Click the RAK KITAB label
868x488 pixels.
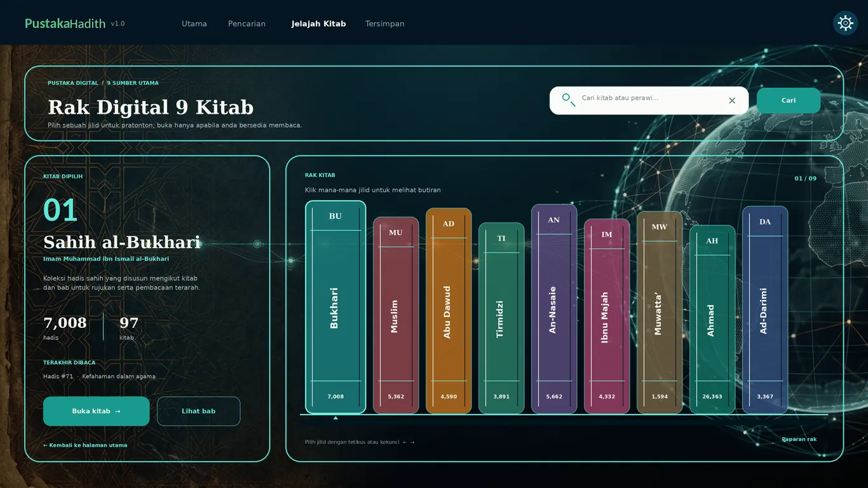pyautogui.click(x=320, y=175)
